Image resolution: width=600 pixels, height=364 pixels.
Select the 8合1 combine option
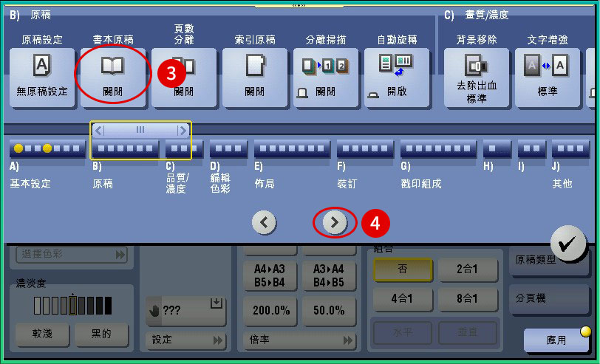coord(466,300)
